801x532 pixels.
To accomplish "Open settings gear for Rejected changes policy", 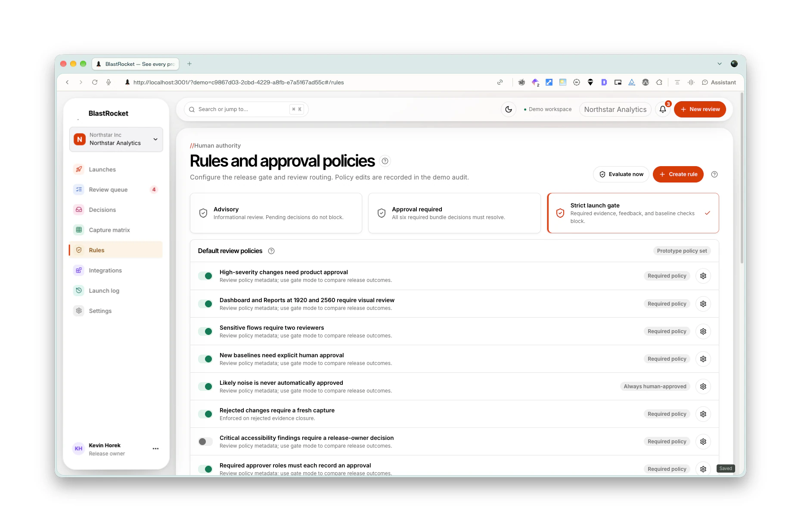I will pyautogui.click(x=703, y=414).
